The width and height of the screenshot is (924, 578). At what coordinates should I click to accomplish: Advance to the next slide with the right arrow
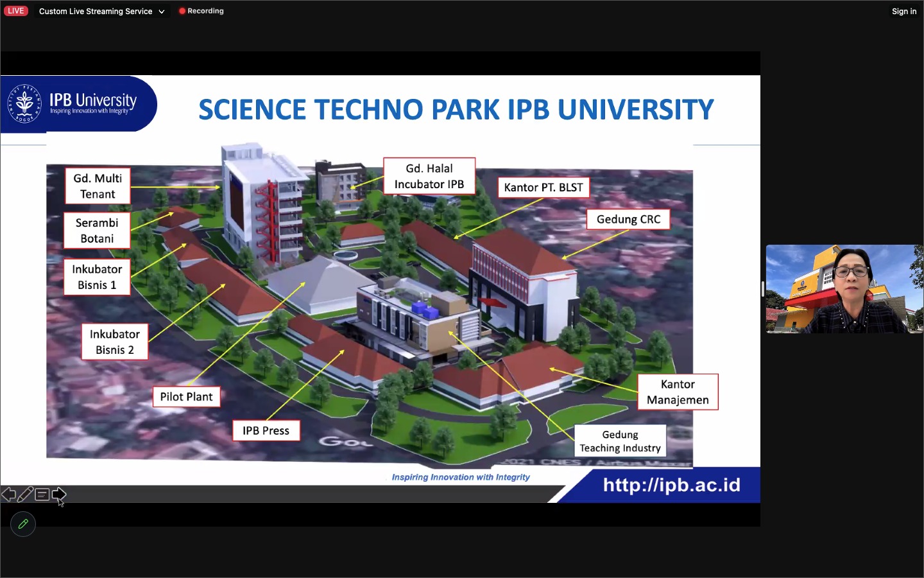click(60, 495)
